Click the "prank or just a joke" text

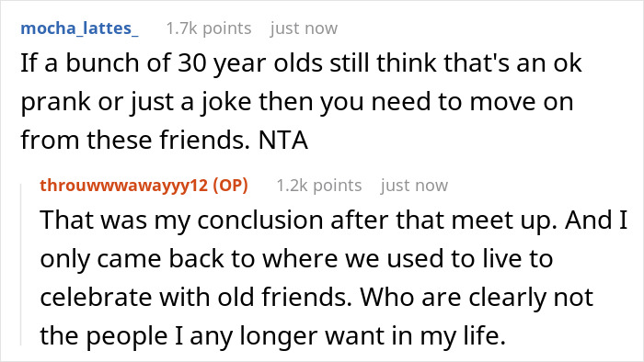point(135,102)
